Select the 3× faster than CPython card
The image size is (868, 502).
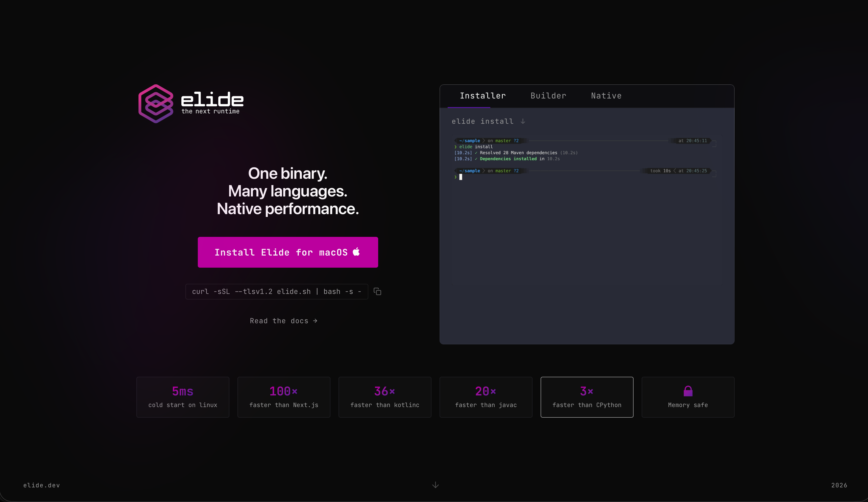[587, 397]
